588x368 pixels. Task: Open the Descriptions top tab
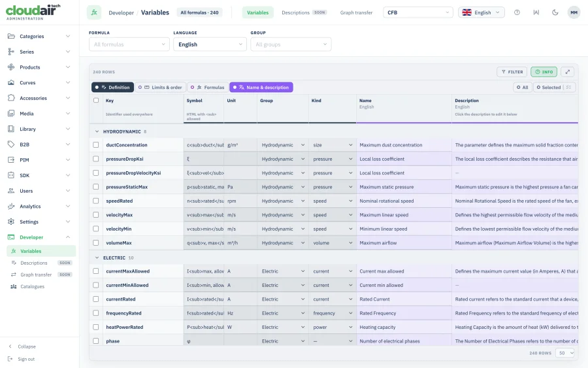[x=304, y=12]
